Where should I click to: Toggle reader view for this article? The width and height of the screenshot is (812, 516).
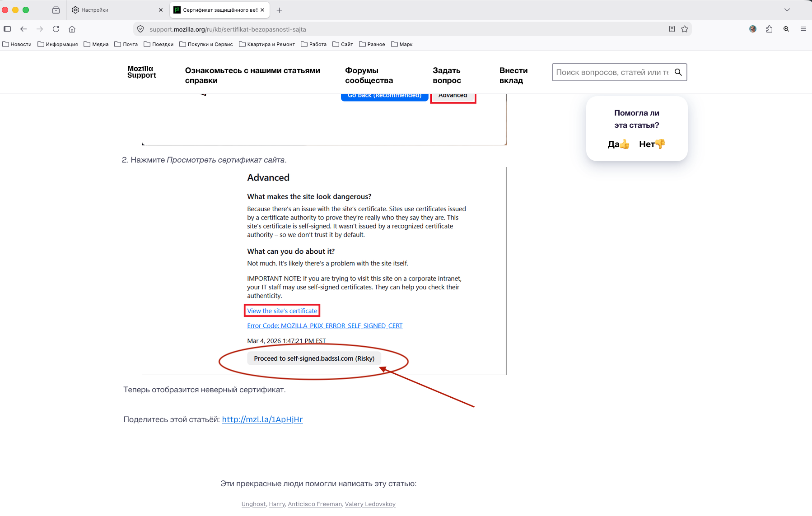pyautogui.click(x=672, y=29)
